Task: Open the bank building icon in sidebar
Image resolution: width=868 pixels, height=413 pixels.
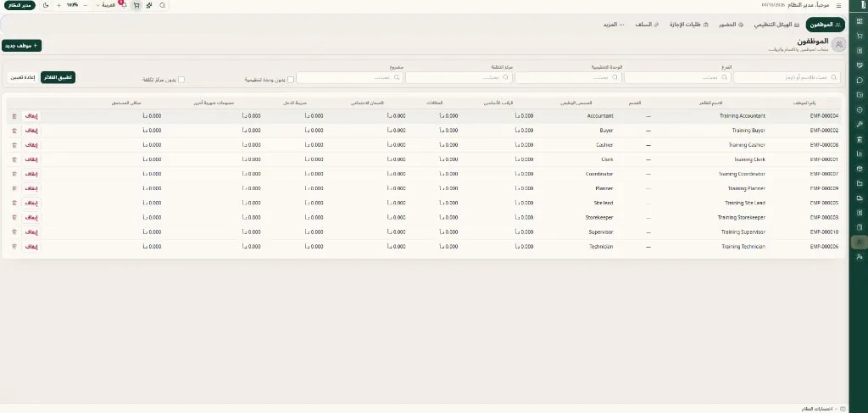Action: (860, 139)
